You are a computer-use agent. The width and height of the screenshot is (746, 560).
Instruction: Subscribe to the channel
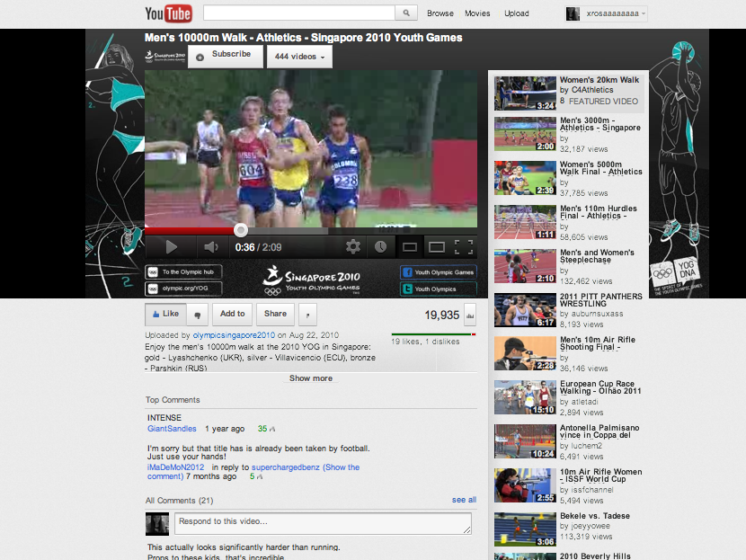point(226,57)
